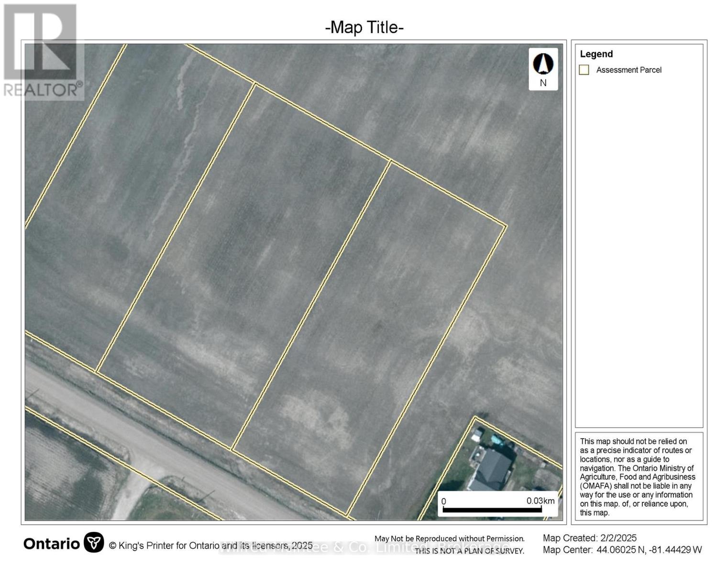Click the Map Center coordinates text
The height and width of the screenshot is (574, 728).
(x=622, y=550)
